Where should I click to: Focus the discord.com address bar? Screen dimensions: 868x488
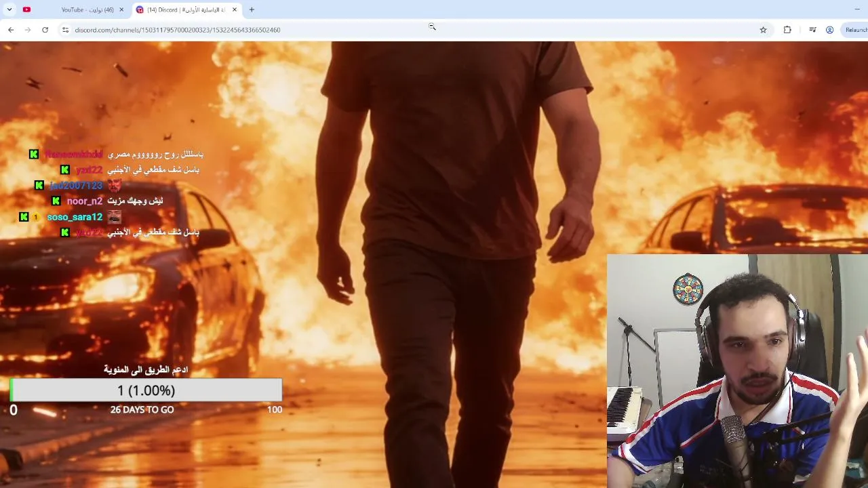(414, 30)
